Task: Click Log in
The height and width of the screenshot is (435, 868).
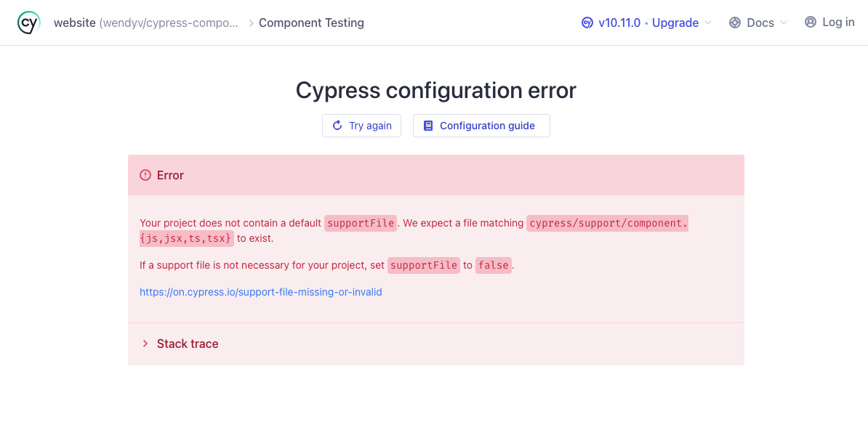Action: point(829,22)
